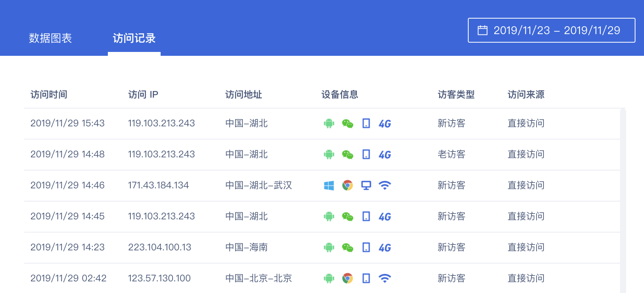Click the 4G icon in the 14:45 row
Viewport: 644px width, 293px height.
[x=384, y=217]
